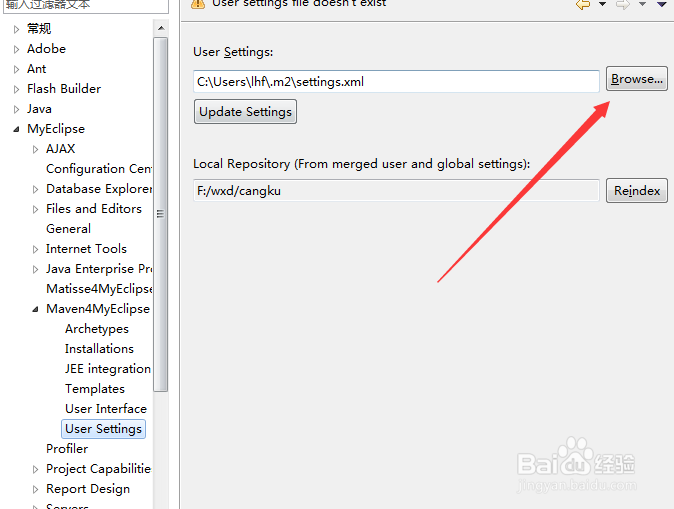
Task: Select Matisse4MyEclipse in the tree
Action: 99,288
